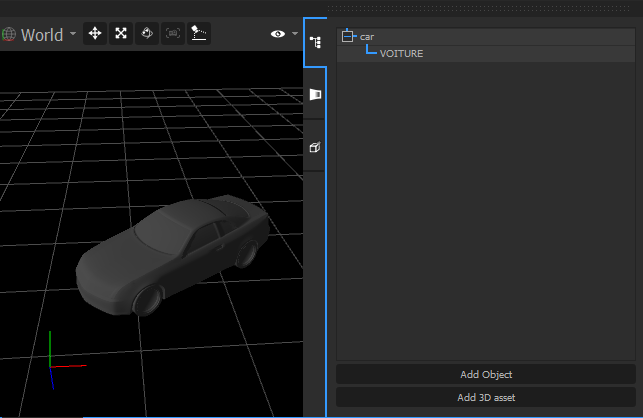Image resolution: width=643 pixels, height=418 pixels.
Task: Click the frame selection brackets icon
Action: click(173, 34)
